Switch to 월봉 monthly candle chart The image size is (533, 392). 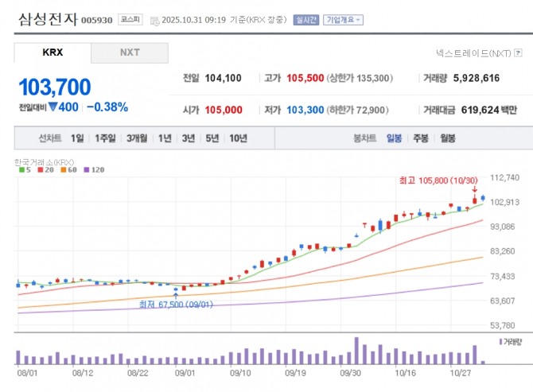447,138
